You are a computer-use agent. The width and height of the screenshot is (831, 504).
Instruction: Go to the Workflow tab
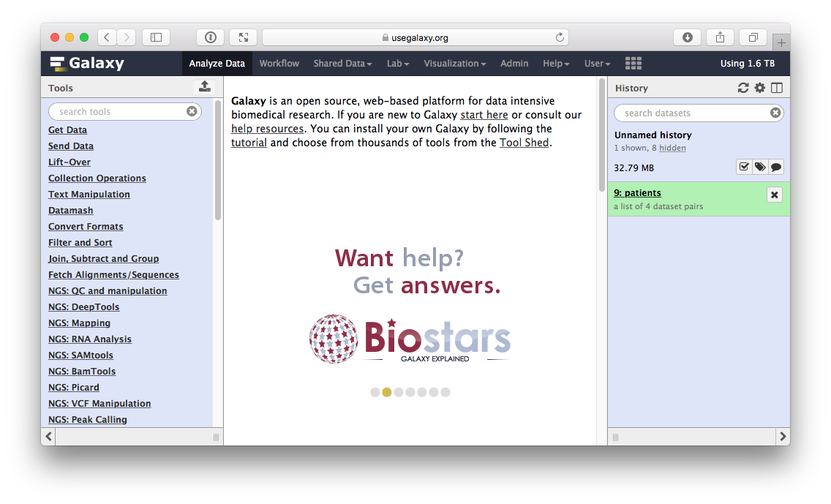279,64
